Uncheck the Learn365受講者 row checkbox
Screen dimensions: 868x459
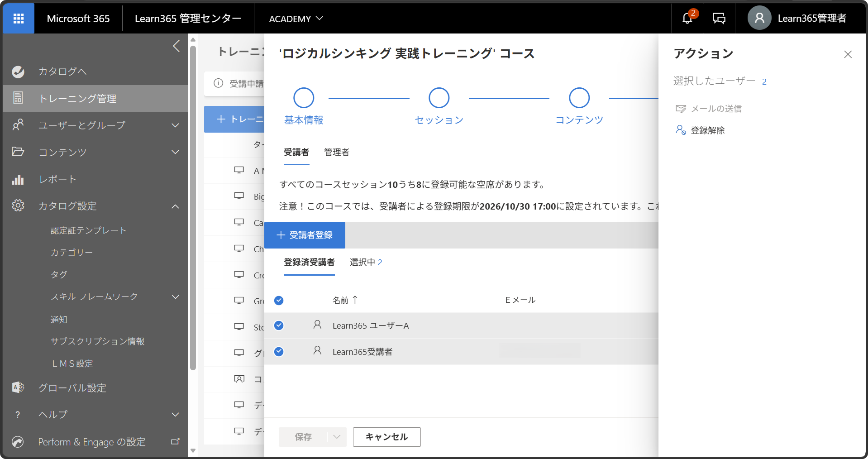coord(279,352)
